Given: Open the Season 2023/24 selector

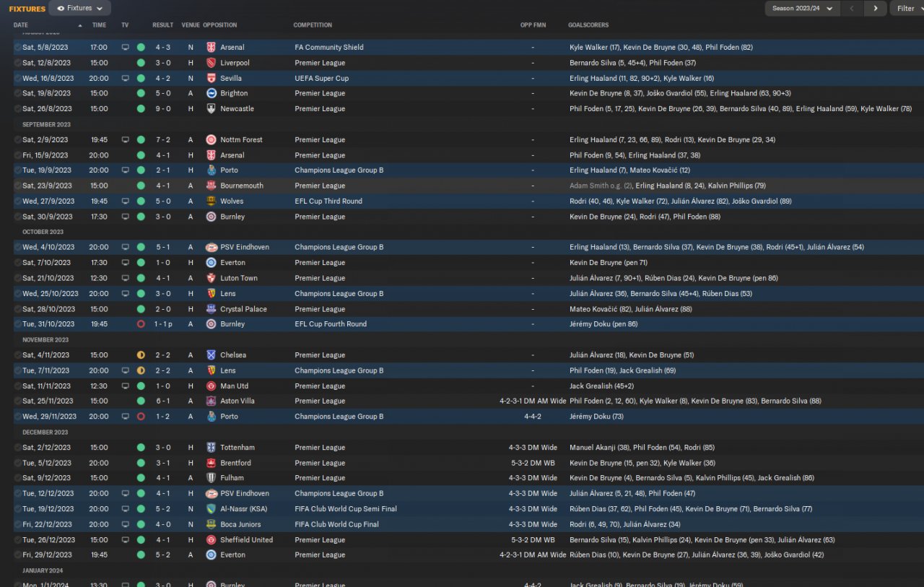Looking at the screenshot, I should click(x=802, y=9).
